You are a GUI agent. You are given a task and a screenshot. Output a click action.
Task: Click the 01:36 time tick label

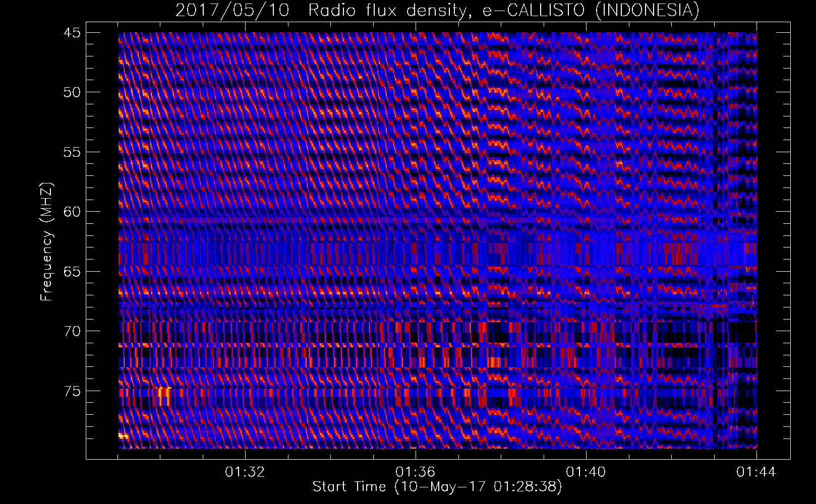point(416,472)
